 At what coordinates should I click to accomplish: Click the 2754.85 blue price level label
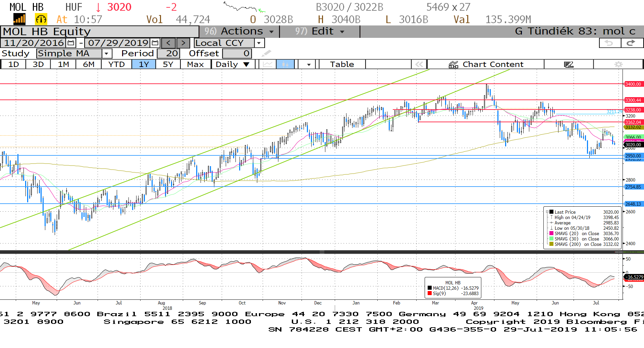point(633,187)
